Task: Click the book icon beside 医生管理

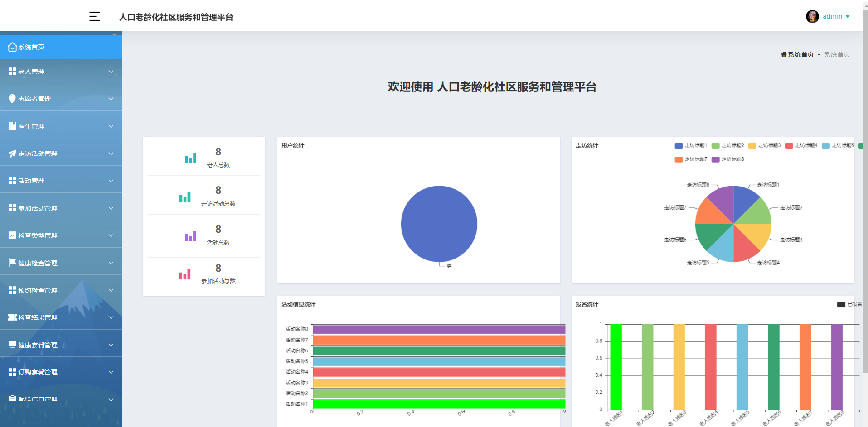Action: pyautogui.click(x=12, y=126)
